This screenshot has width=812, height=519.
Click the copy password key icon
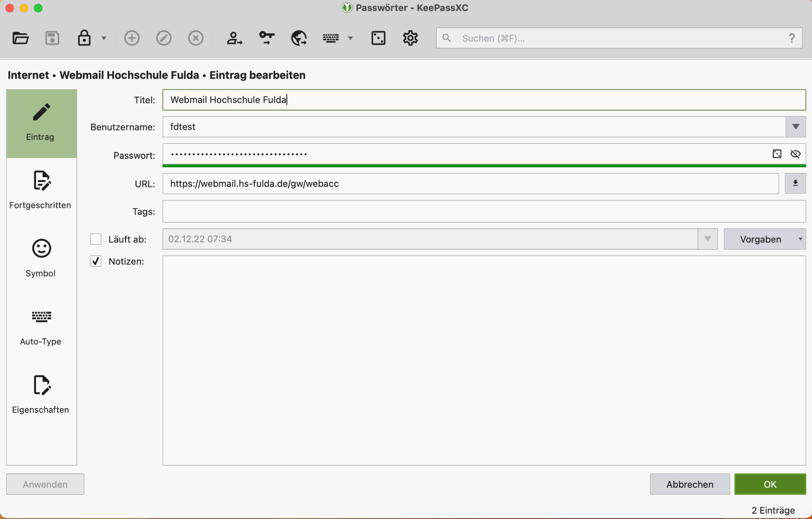[x=267, y=38]
